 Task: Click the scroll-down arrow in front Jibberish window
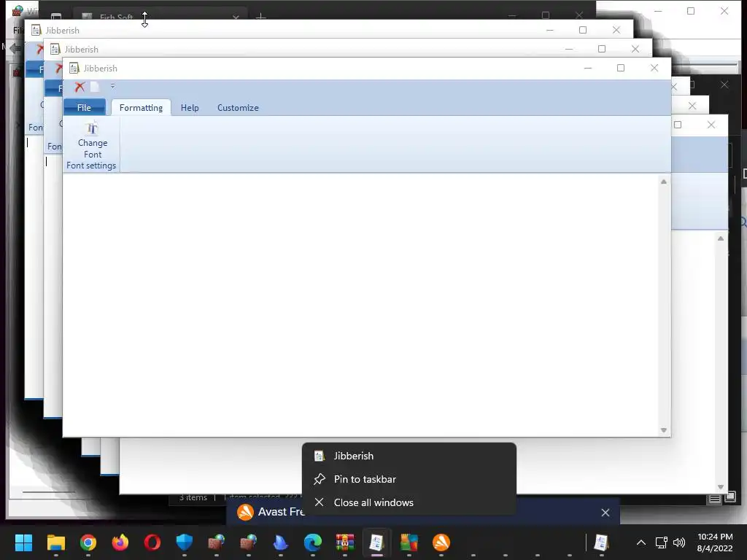pos(664,430)
